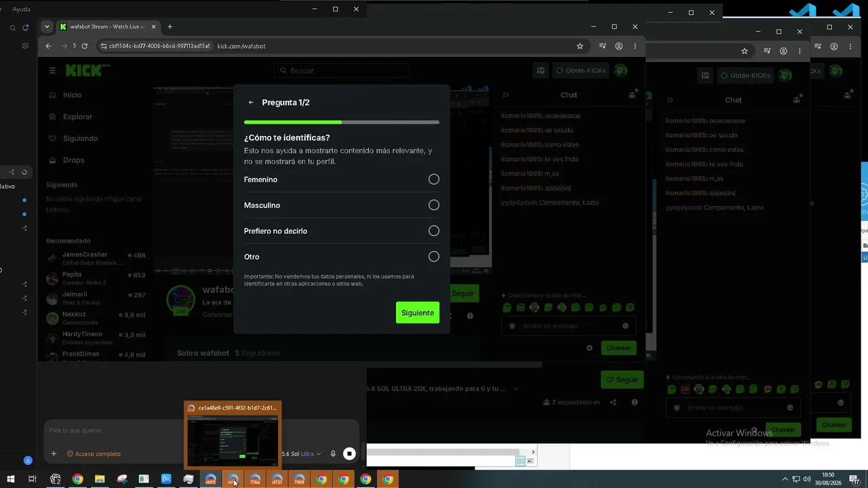Click the taskbar window labeled cbf15

(211, 479)
